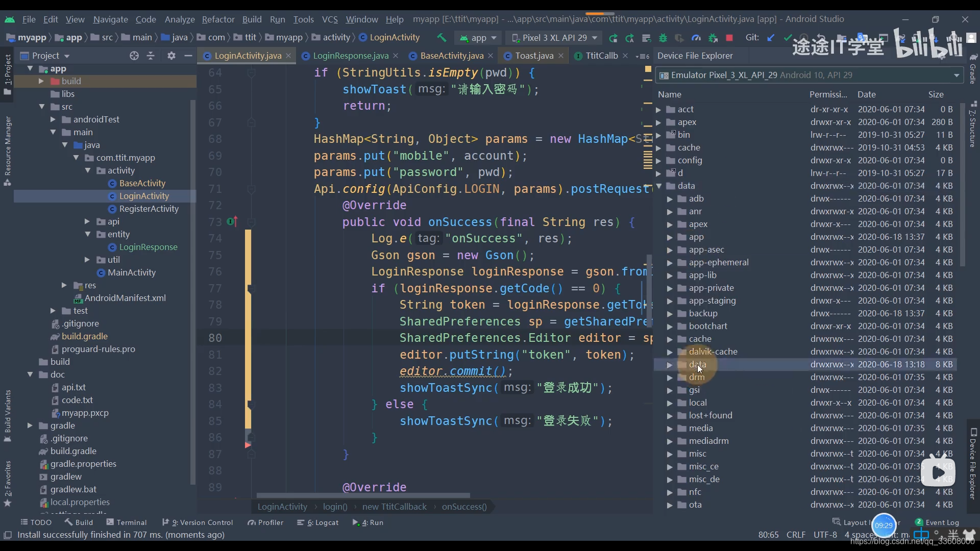Click Git Update Project arrow icon
980x551 pixels.
point(771,38)
